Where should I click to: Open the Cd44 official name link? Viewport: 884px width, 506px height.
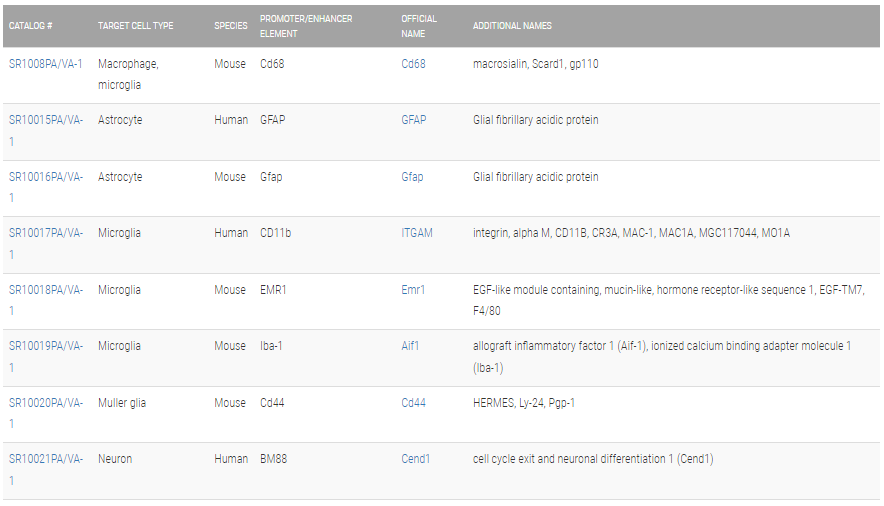coord(413,403)
